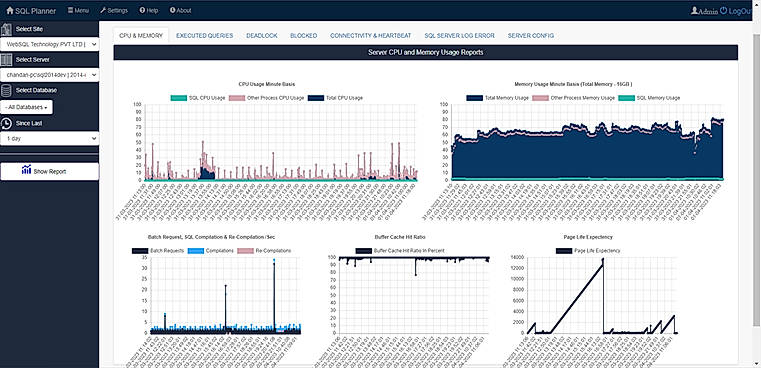
Task: Click the 'Since Last' label
Action: click(x=29, y=123)
